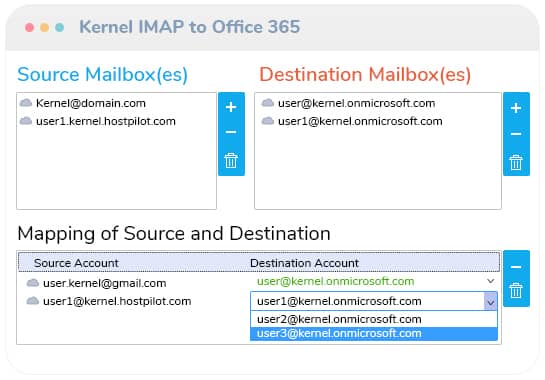545x380 pixels.
Task: Remove selected mapping with minus icon
Action: (x=516, y=267)
